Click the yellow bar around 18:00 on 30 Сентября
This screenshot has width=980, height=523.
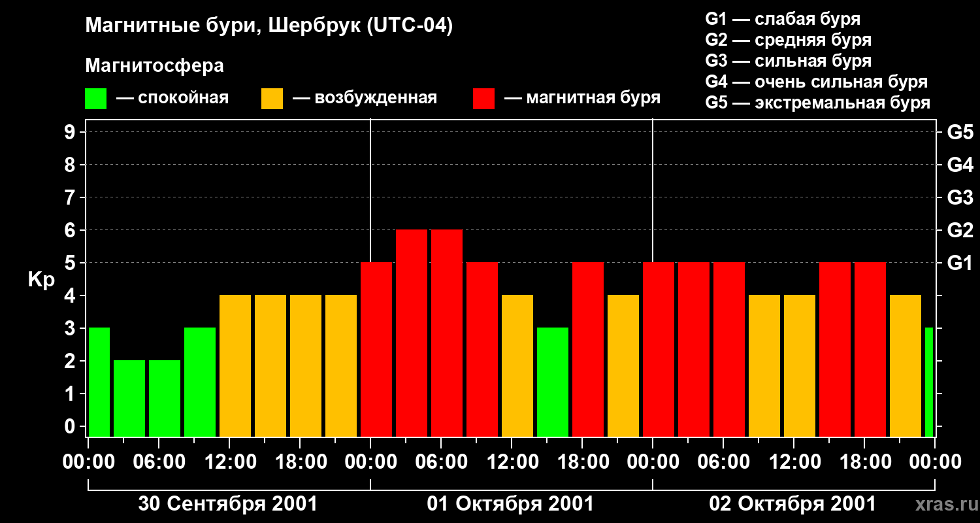point(306,366)
